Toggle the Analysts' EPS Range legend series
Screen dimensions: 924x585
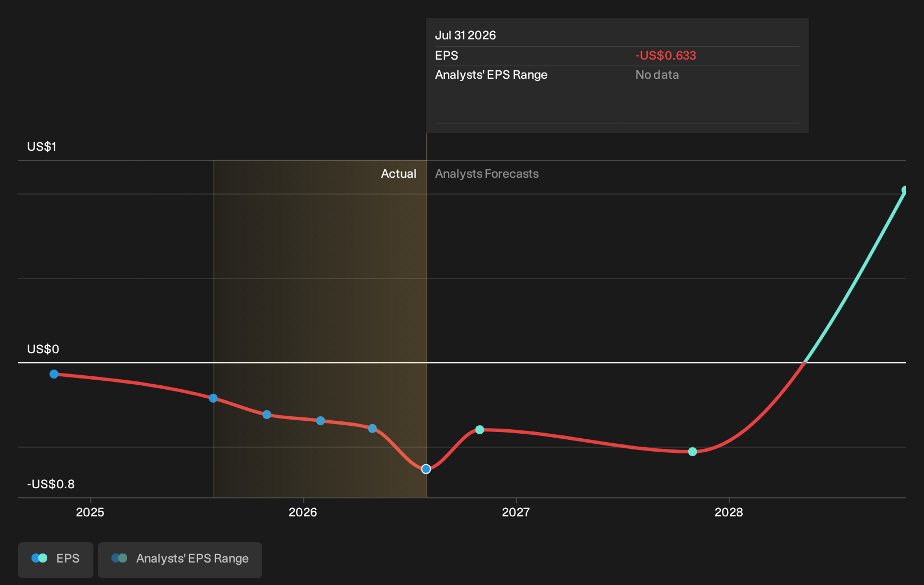pos(180,560)
